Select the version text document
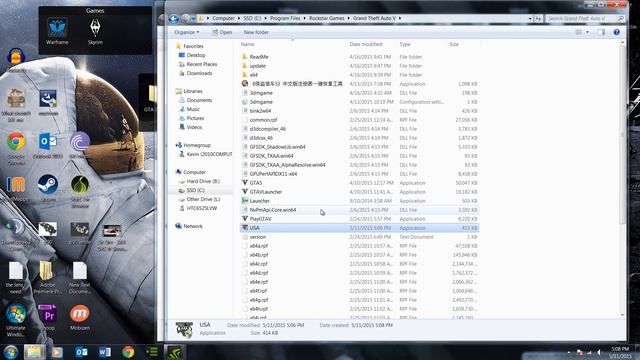The height and width of the screenshot is (360, 640). click(x=258, y=237)
